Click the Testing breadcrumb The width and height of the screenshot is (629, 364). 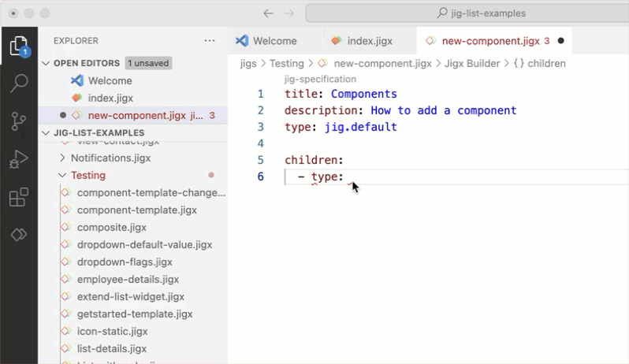coord(286,63)
